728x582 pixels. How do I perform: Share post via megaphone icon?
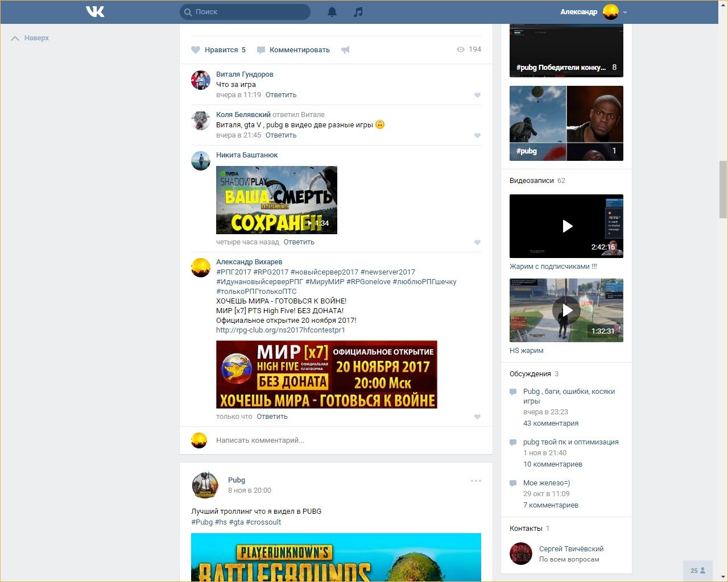click(345, 50)
